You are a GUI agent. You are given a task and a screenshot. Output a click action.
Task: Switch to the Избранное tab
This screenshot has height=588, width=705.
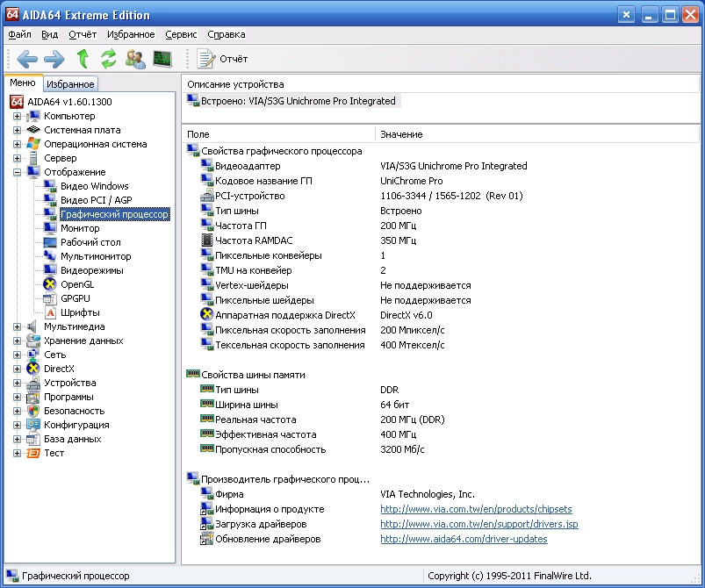tap(69, 84)
